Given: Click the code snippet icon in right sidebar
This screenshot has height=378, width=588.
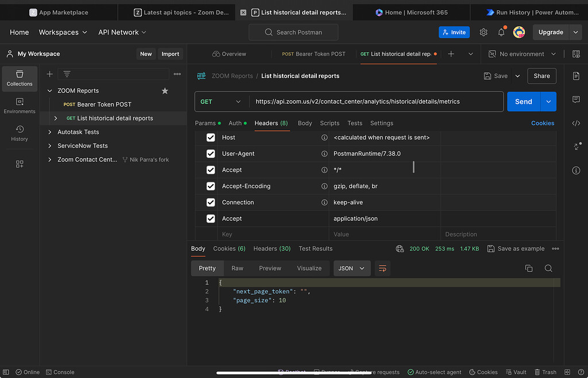Looking at the screenshot, I should pyautogui.click(x=576, y=123).
